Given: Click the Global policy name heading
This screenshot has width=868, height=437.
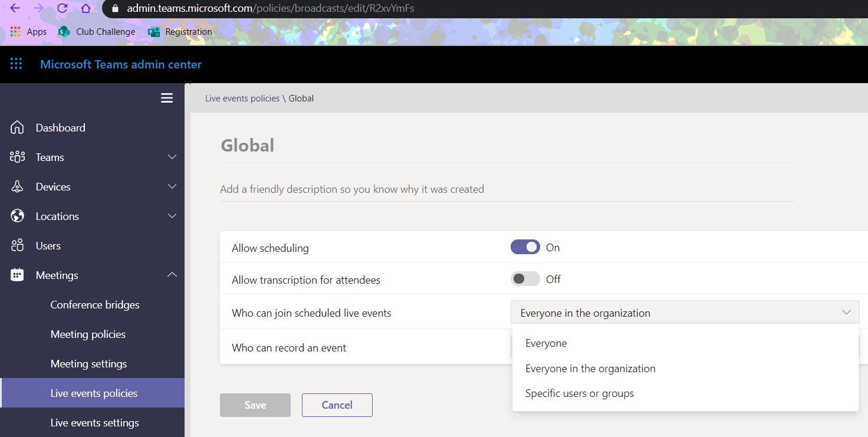Looking at the screenshot, I should 247,145.
